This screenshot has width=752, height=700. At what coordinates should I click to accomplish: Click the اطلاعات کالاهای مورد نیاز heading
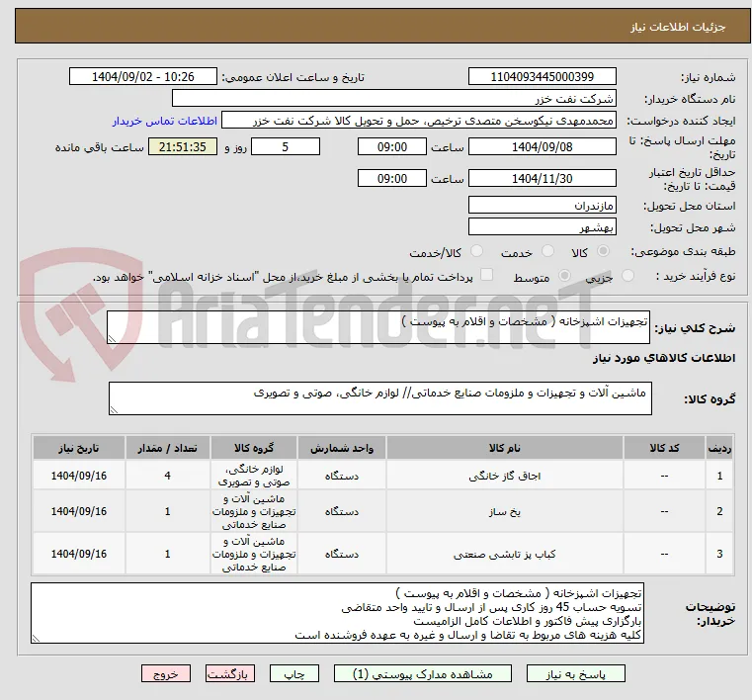click(x=664, y=358)
